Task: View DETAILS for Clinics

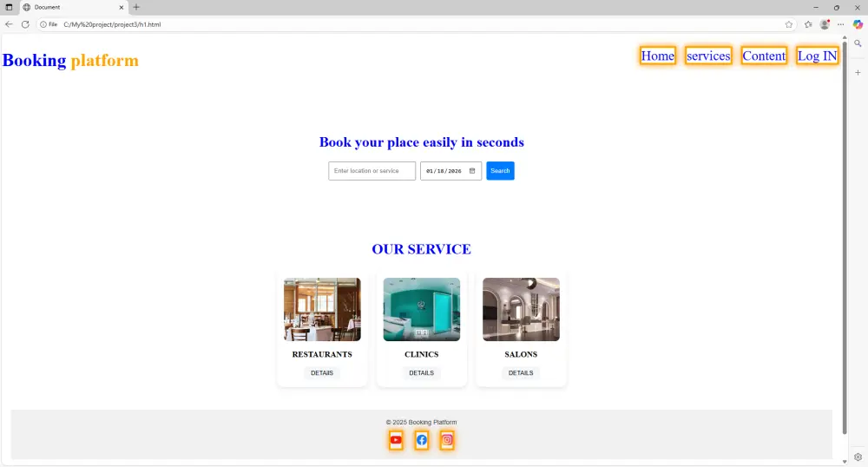Action: click(x=421, y=373)
